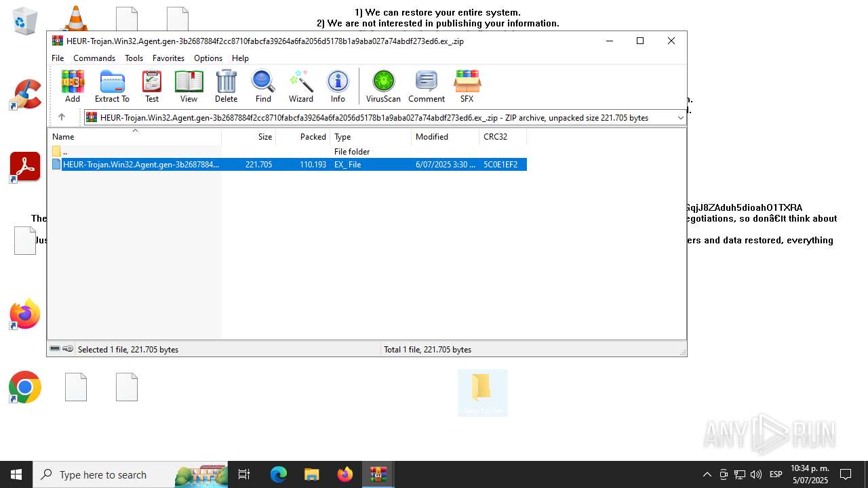This screenshot has width=868, height=488.
Task: Open the File menu
Action: [x=58, y=58]
